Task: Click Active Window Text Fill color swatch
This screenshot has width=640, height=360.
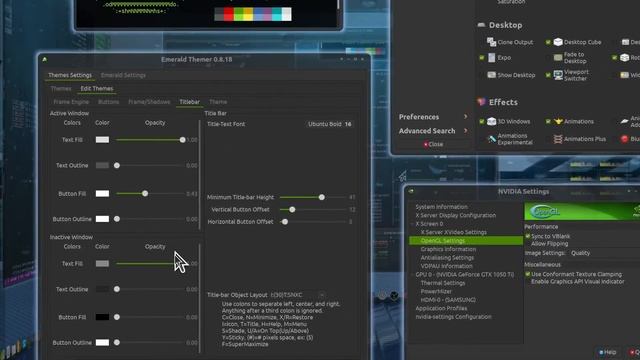Action: 102,140
